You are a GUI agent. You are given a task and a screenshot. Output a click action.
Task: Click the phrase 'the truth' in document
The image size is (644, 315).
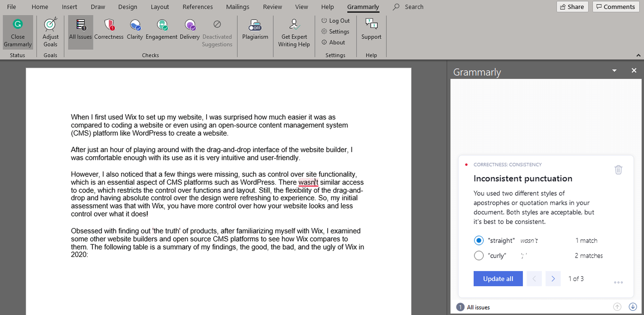[166, 231]
